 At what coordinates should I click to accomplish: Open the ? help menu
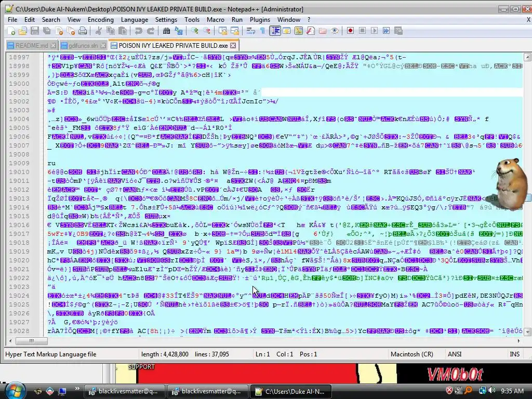pos(309,20)
